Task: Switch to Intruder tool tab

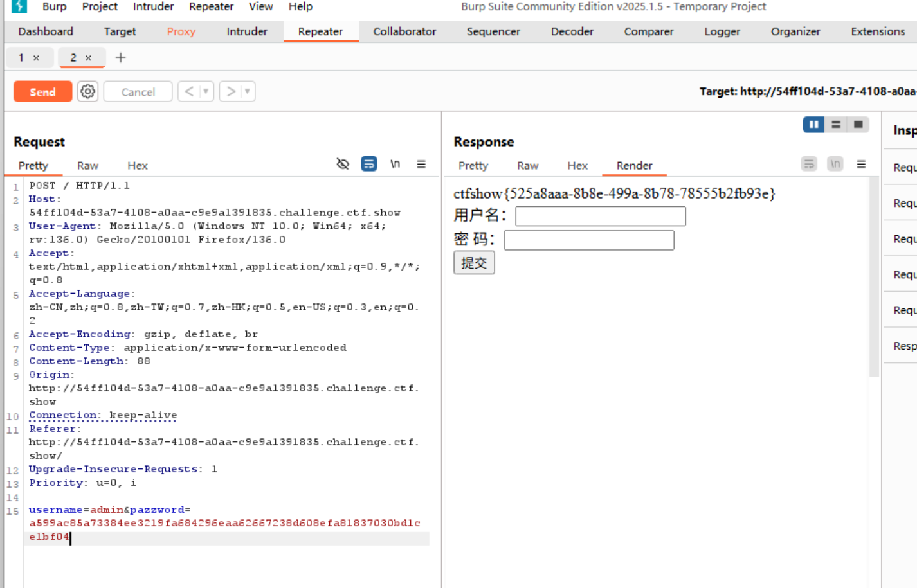Action: (247, 31)
